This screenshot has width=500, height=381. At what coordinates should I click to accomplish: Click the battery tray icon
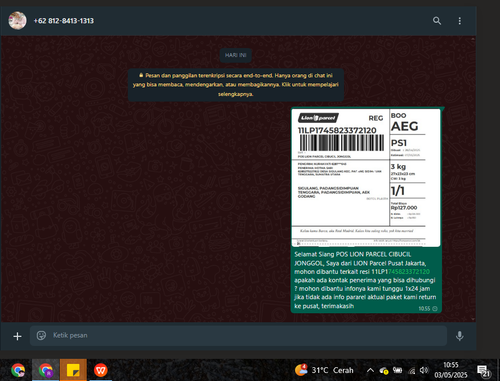pos(397,370)
